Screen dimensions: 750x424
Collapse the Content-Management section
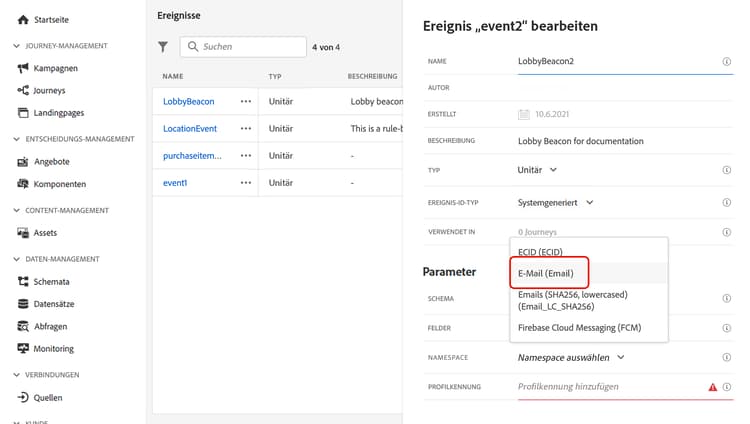(17, 211)
